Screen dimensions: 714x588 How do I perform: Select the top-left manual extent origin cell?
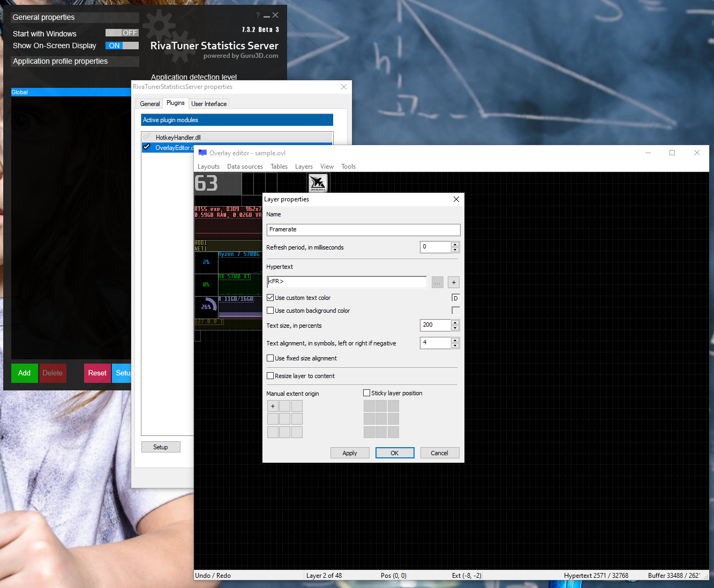(x=273, y=406)
